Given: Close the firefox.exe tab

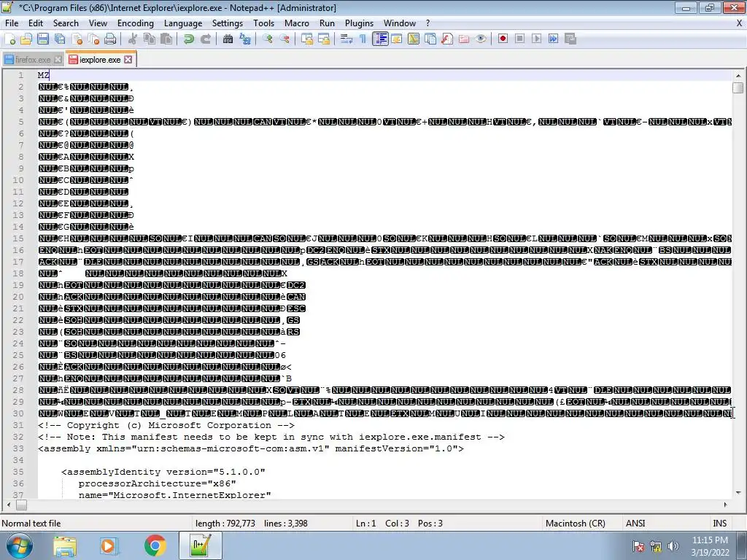Looking at the screenshot, I should point(58,60).
